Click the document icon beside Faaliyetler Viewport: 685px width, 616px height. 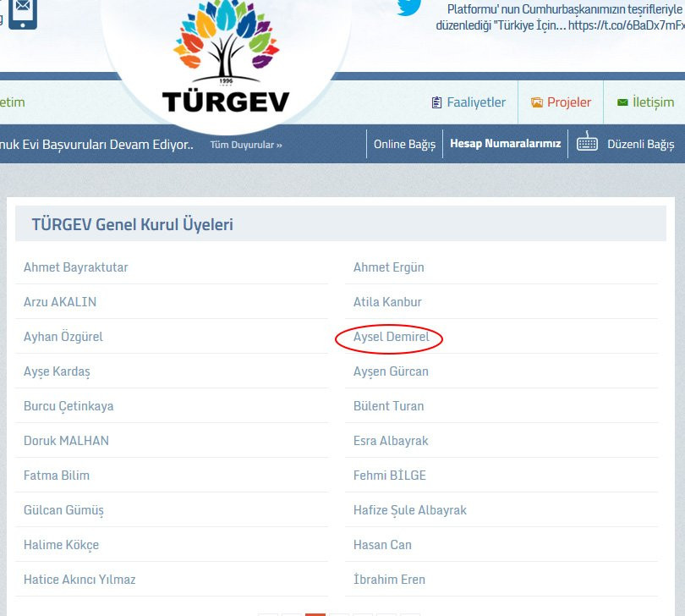point(436,102)
